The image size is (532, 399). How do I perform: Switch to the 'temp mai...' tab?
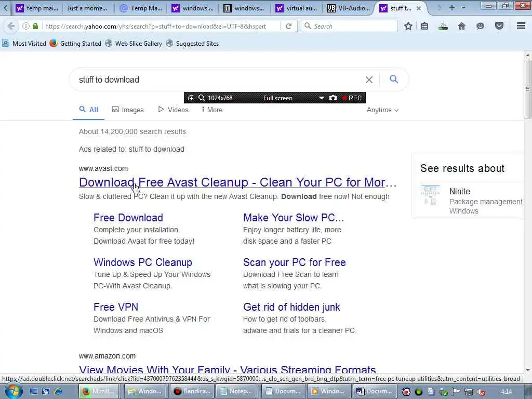coord(37,8)
